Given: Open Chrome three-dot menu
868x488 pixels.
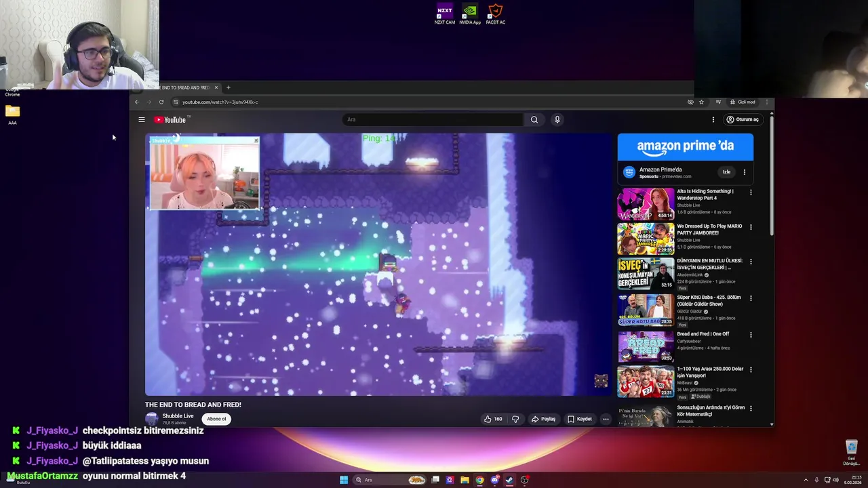Looking at the screenshot, I should pos(767,102).
